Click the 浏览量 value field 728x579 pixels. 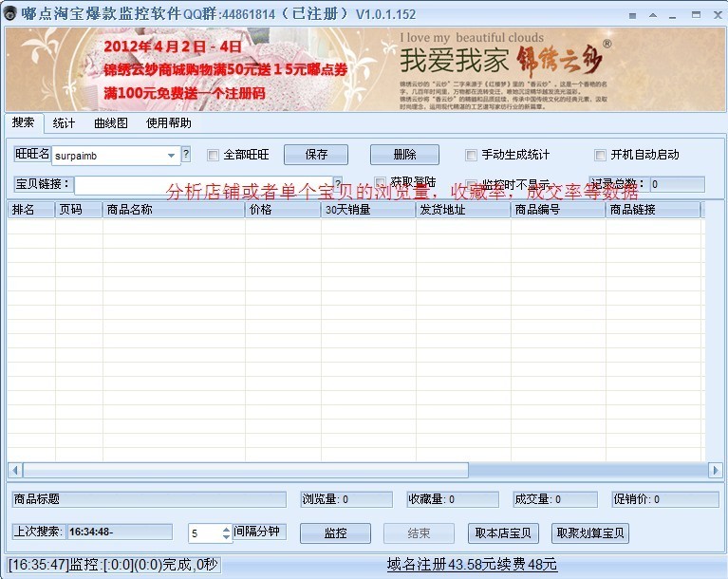[x=346, y=499]
